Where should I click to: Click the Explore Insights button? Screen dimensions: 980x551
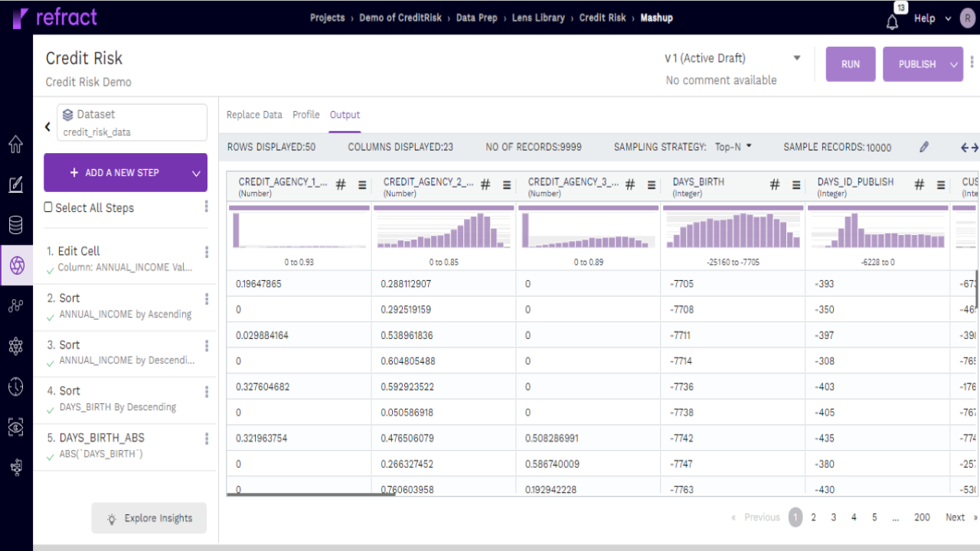[x=149, y=518]
